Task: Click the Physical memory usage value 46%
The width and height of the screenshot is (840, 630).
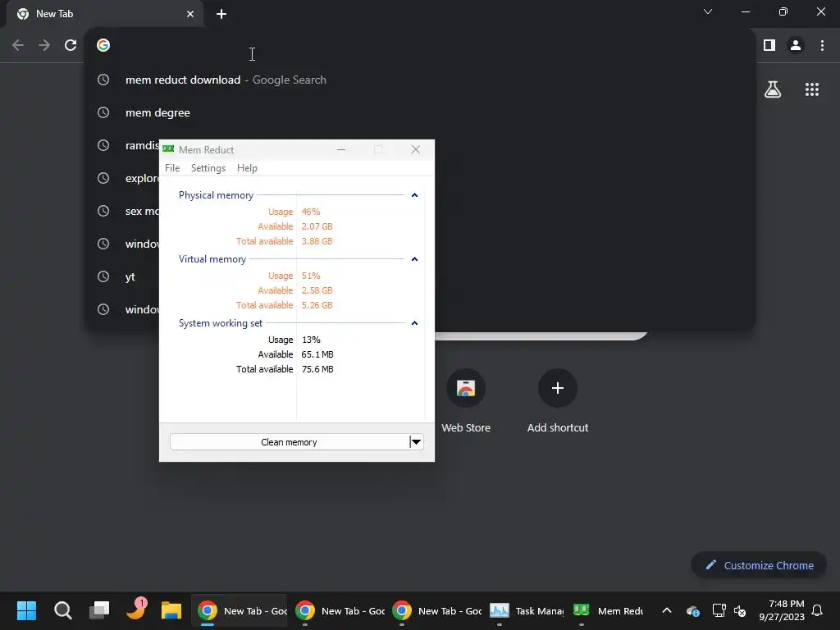Action: pyautogui.click(x=311, y=212)
